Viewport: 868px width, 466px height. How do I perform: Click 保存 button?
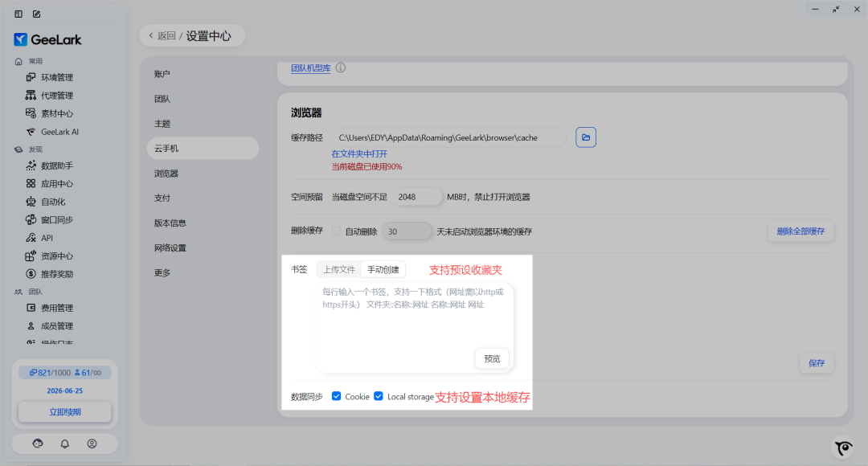point(817,363)
